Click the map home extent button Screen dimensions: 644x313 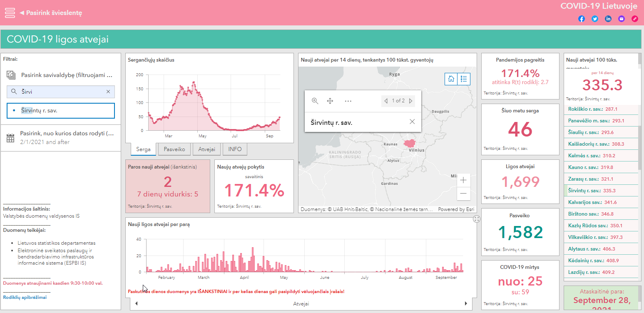(x=451, y=79)
